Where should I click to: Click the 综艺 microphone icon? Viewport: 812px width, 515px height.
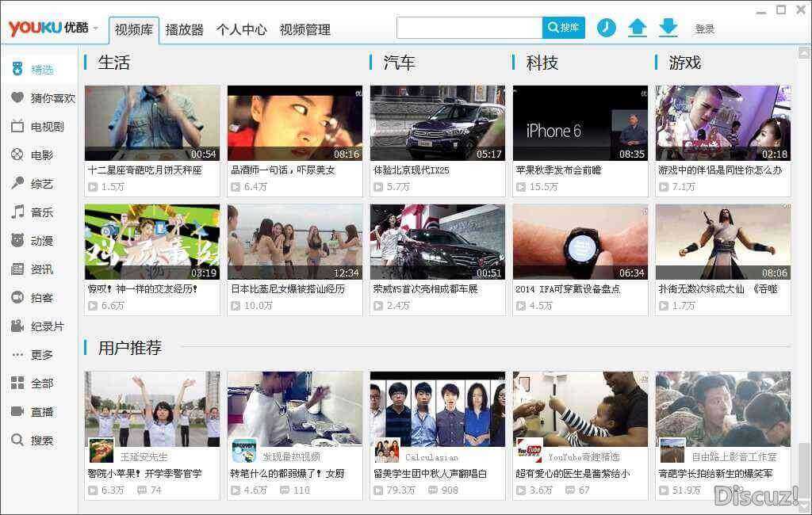(x=17, y=183)
